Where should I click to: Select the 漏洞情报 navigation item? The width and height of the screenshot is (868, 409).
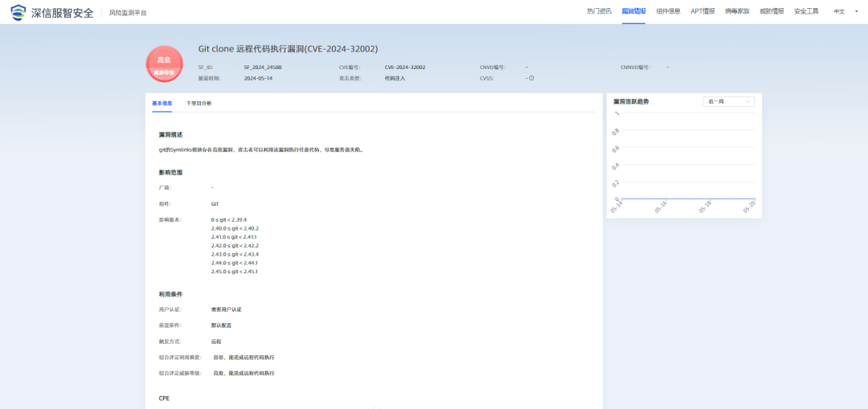[633, 11]
